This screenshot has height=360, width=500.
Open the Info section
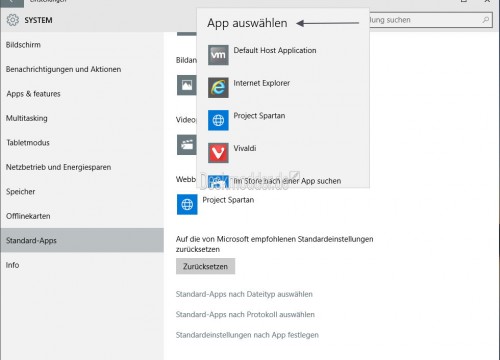[82, 265]
